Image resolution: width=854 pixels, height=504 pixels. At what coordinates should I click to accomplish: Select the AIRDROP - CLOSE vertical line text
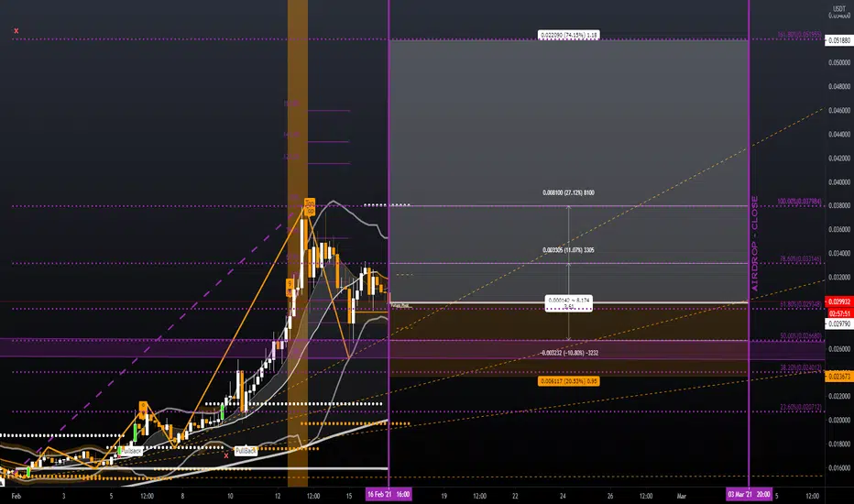(x=755, y=244)
